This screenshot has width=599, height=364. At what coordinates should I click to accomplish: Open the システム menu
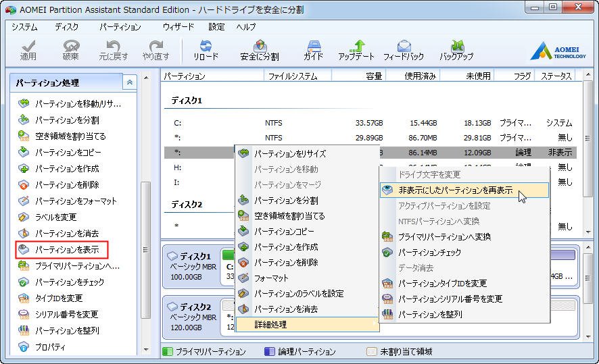(x=24, y=27)
